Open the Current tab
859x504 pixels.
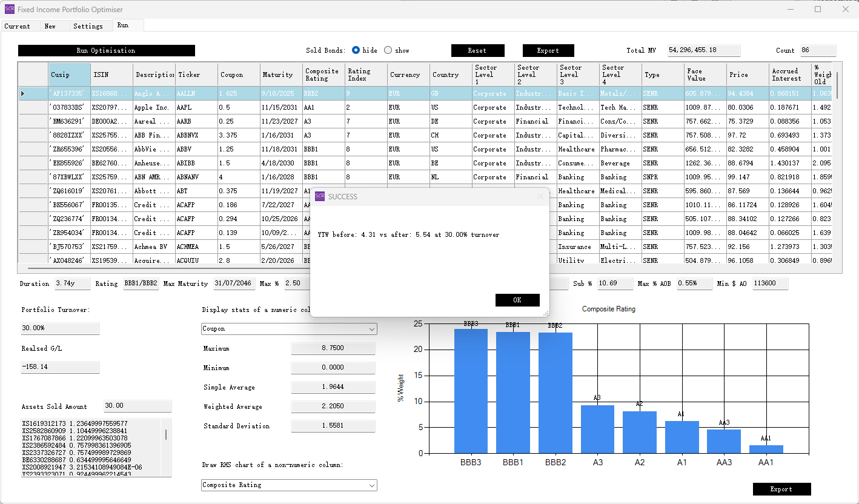pyautogui.click(x=17, y=26)
